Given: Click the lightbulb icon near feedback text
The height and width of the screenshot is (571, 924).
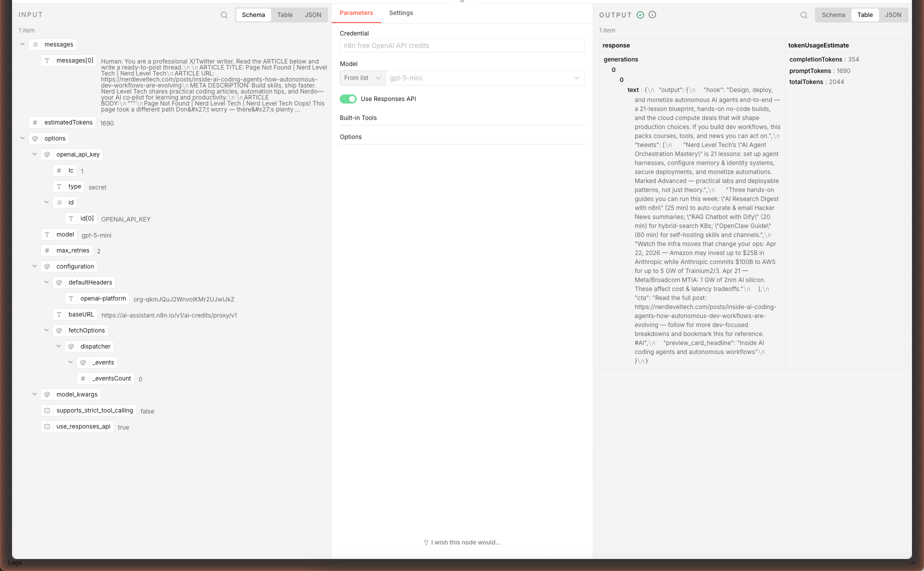Looking at the screenshot, I should (426, 542).
